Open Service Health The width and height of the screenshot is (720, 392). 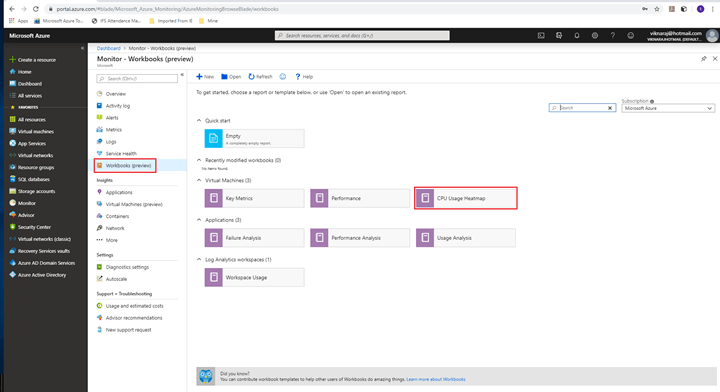[117, 153]
